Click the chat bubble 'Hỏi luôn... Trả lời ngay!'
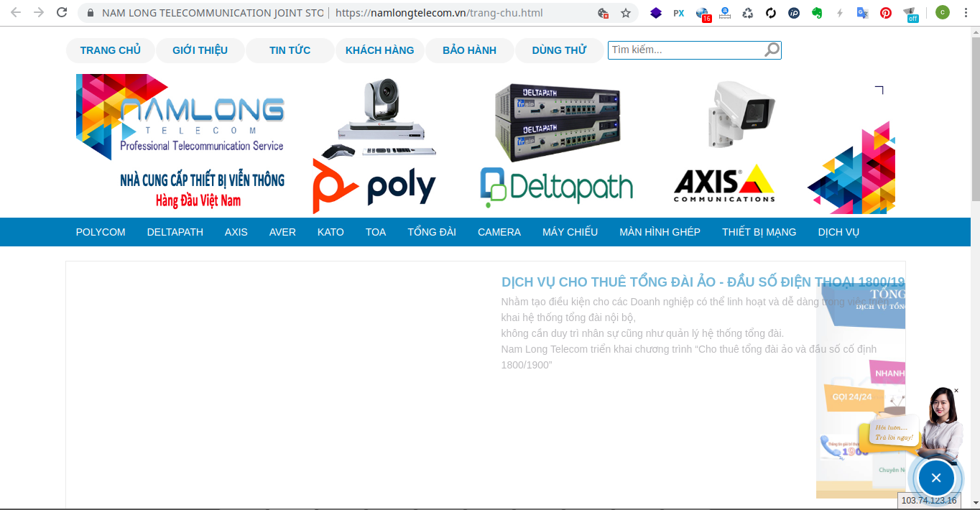Viewport: 980px width, 510px height. tap(894, 432)
